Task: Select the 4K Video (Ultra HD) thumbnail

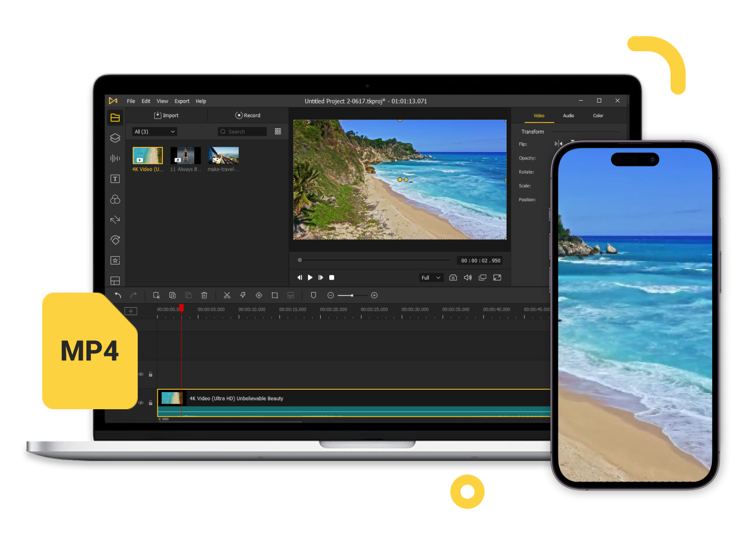Action: tap(147, 155)
